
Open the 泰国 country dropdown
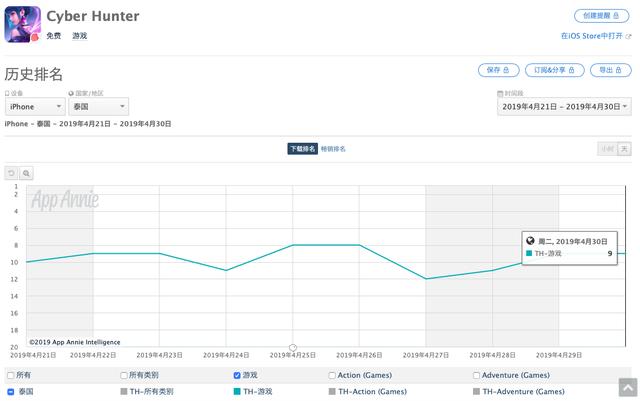(x=97, y=106)
